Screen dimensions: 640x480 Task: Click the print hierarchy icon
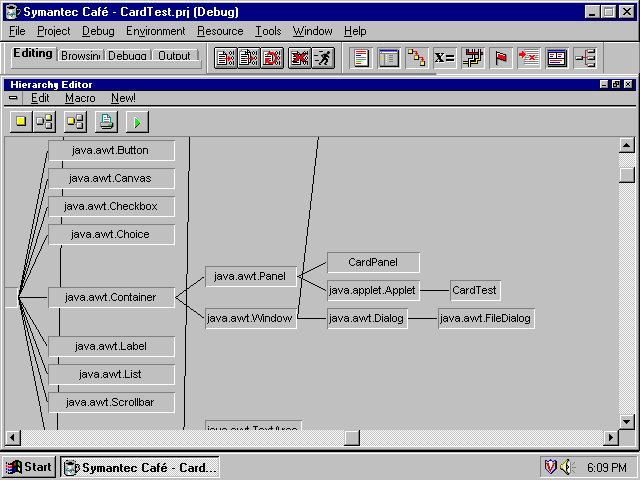[107, 122]
